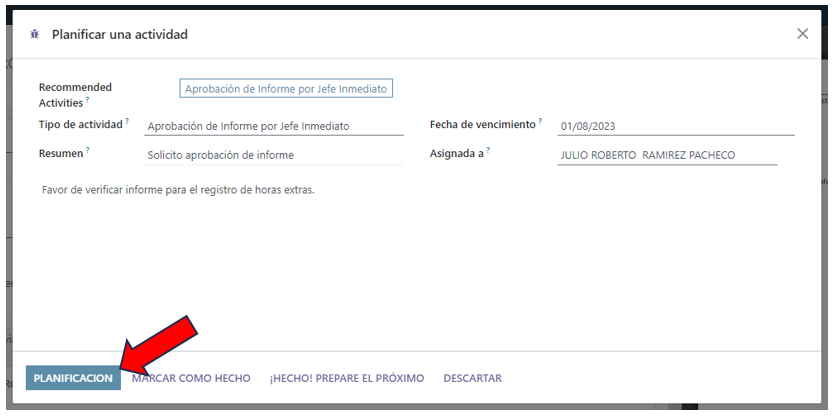
Task: Click the note text starting Favor de verificar
Action: click(x=178, y=189)
